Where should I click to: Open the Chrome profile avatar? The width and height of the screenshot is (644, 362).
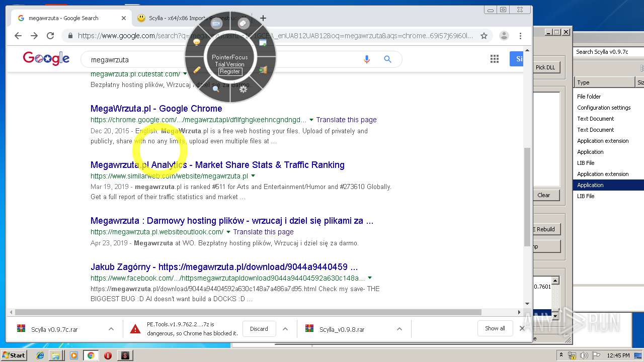(x=504, y=36)
